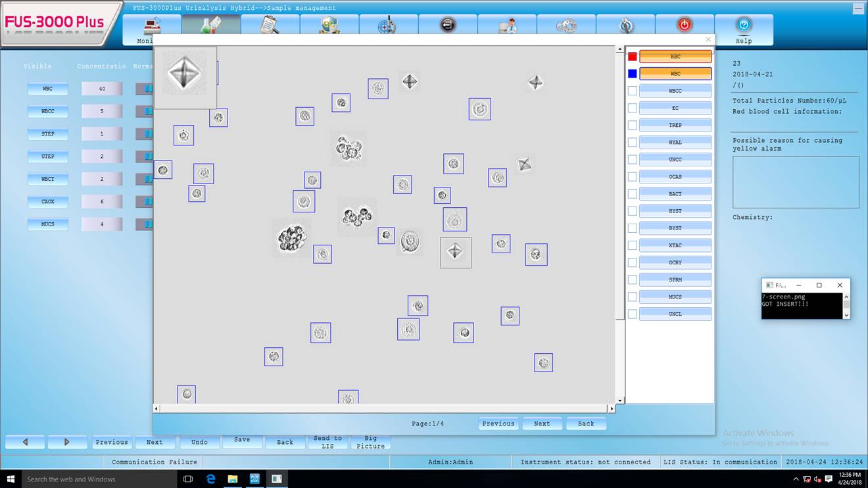The height and width of the screenshot is (488, 868).
Task: Click the microscope target toolbar icon
Action: (388, 25)
